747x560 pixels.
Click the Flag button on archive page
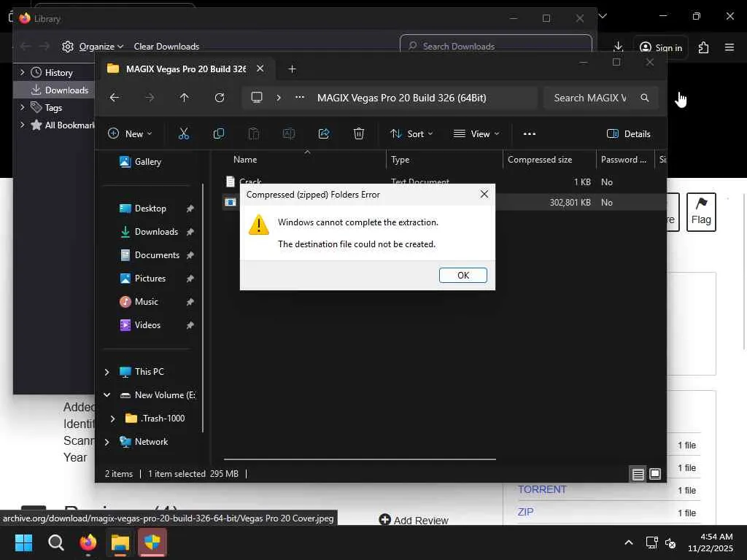click(x=701, y=212)
